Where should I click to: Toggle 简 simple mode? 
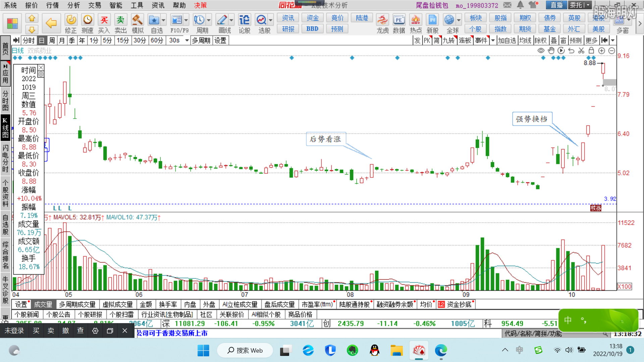(x=436, y=41)
